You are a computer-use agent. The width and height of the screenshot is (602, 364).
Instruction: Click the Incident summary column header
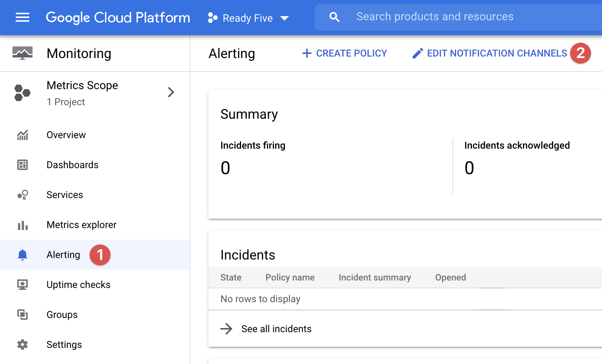pos(375,277)
